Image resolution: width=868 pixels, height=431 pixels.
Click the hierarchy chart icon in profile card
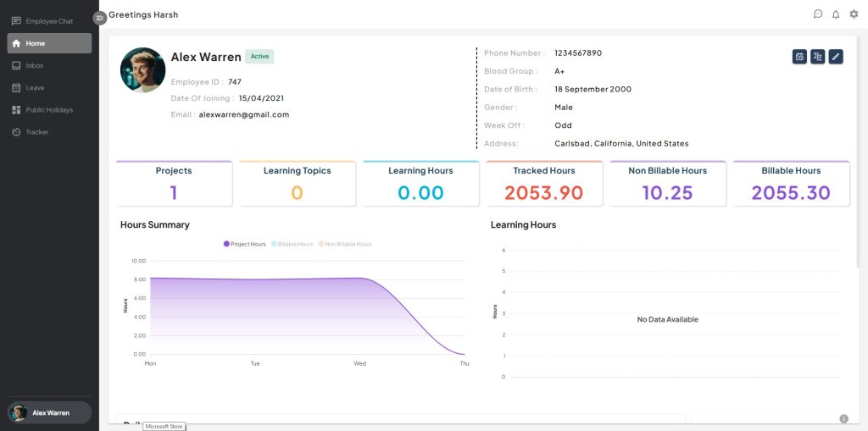tap(818, 57)
